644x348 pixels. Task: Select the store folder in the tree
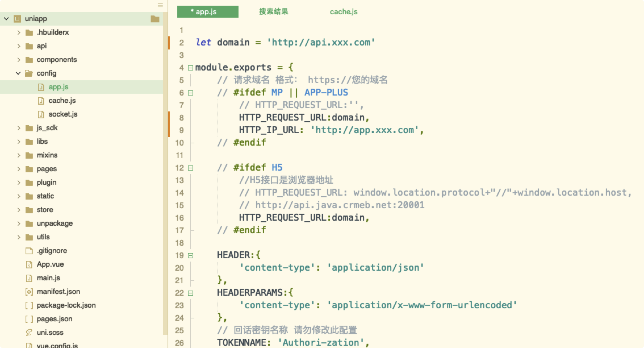pyautogui.click(x=45, y=210)
